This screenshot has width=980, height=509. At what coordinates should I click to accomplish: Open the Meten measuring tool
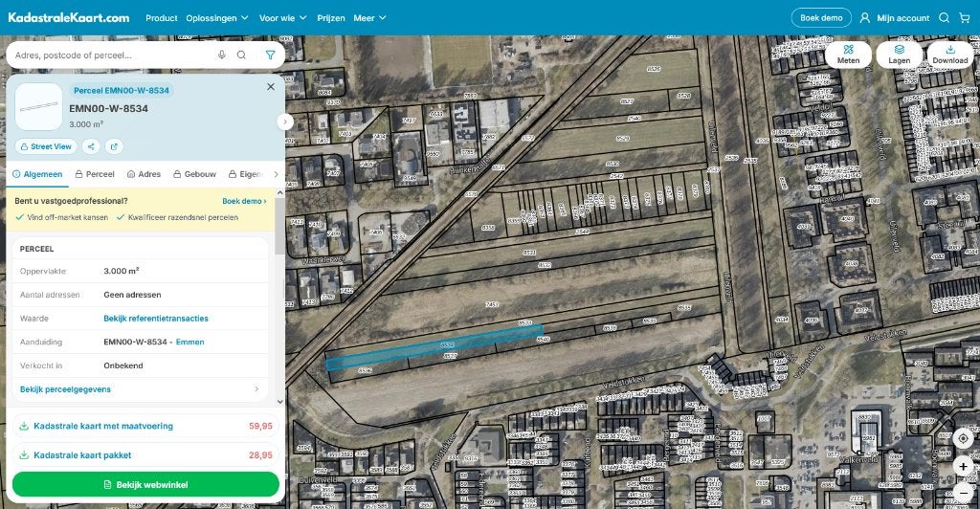click(848, 55)
